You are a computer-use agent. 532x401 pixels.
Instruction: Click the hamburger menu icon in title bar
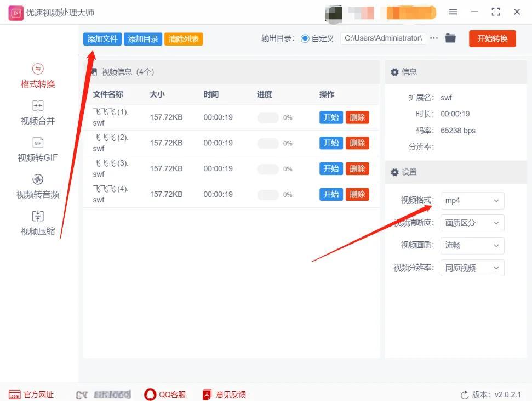coord(453,12)
